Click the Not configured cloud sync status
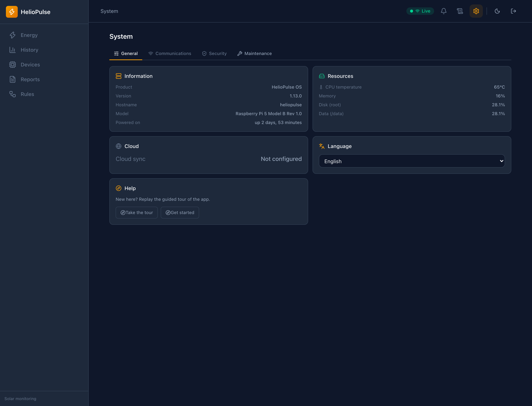Screen dimensions: 532x406 click(281, 159)
